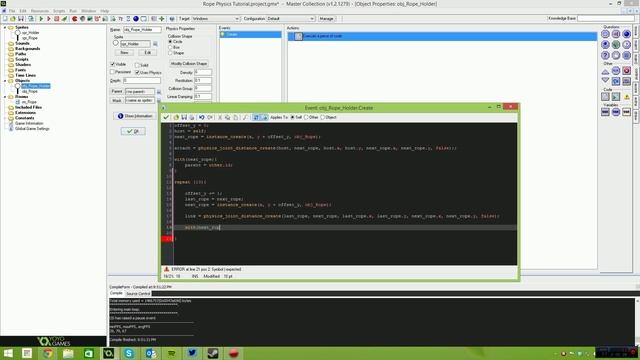The image size is (640, 360).
Task: Open the Resources menu
Action: pyautogui.click(x=40, y=11)
